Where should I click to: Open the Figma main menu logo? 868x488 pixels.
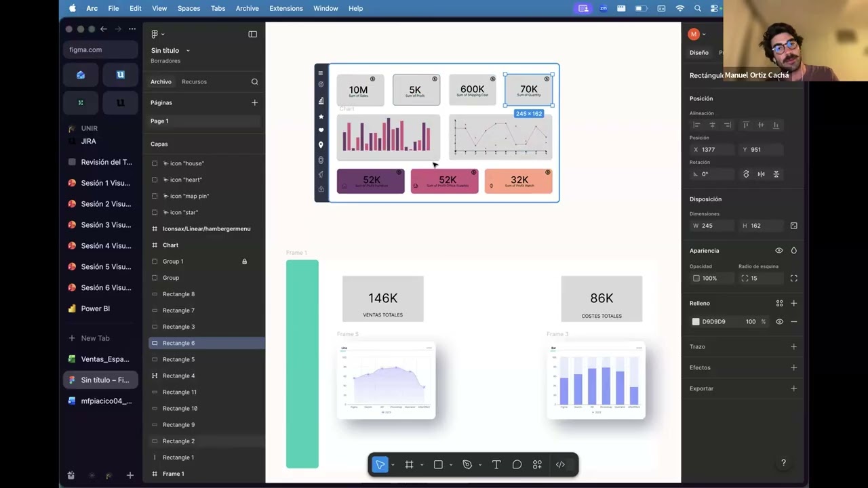(x=155, y=34)
